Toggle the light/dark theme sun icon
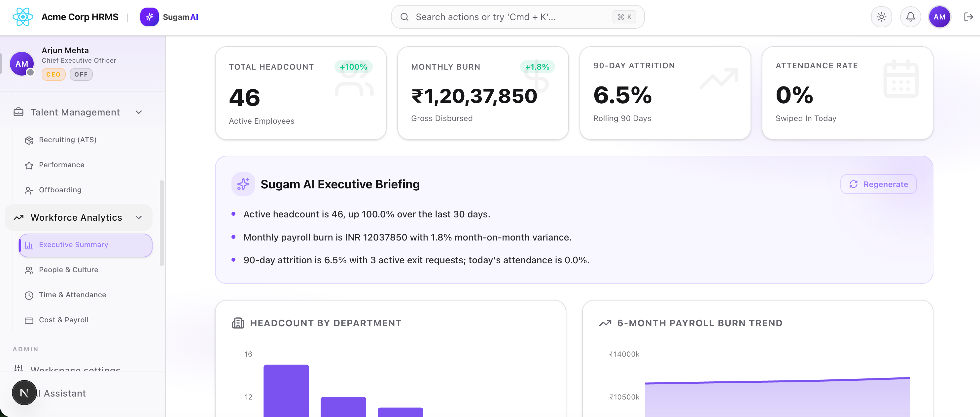Screen dimensions: 980x417 tap(882, 17)
